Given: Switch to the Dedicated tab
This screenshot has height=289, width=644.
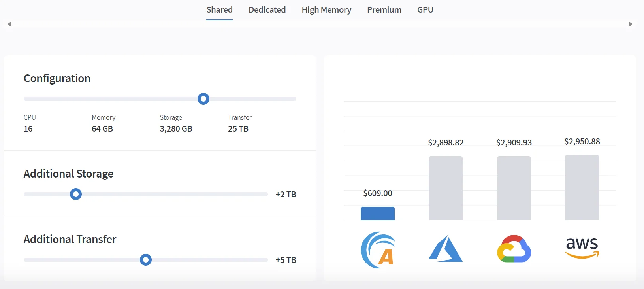Looking at the screenshot, I should [267, 10].
